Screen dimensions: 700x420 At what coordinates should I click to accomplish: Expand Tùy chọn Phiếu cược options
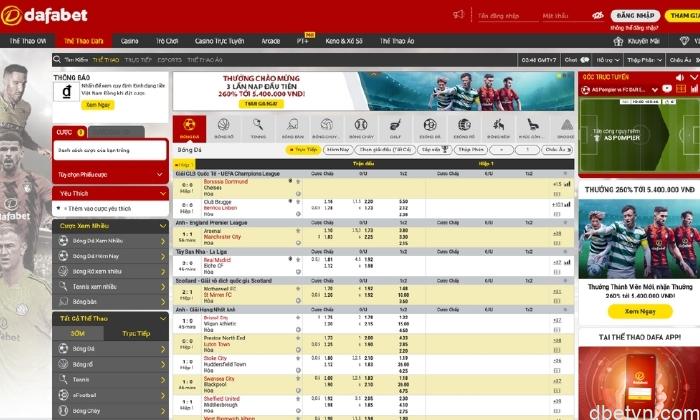point(110,175)
